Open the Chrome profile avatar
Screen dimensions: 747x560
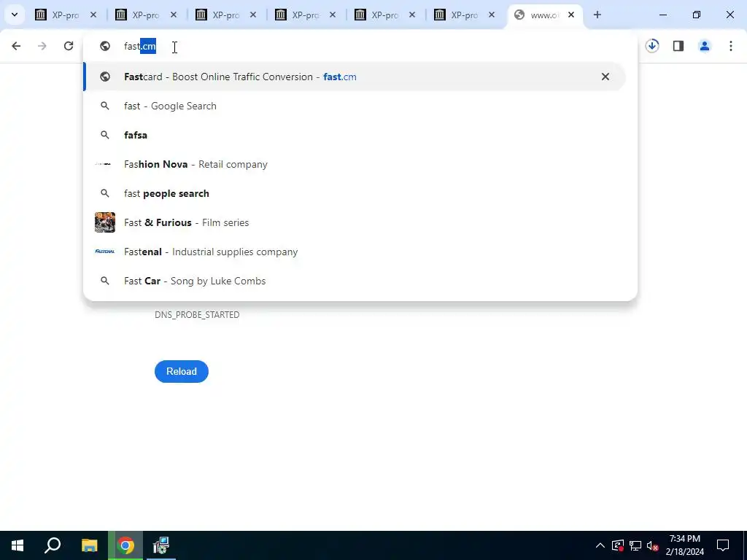[x=705, y=46]
